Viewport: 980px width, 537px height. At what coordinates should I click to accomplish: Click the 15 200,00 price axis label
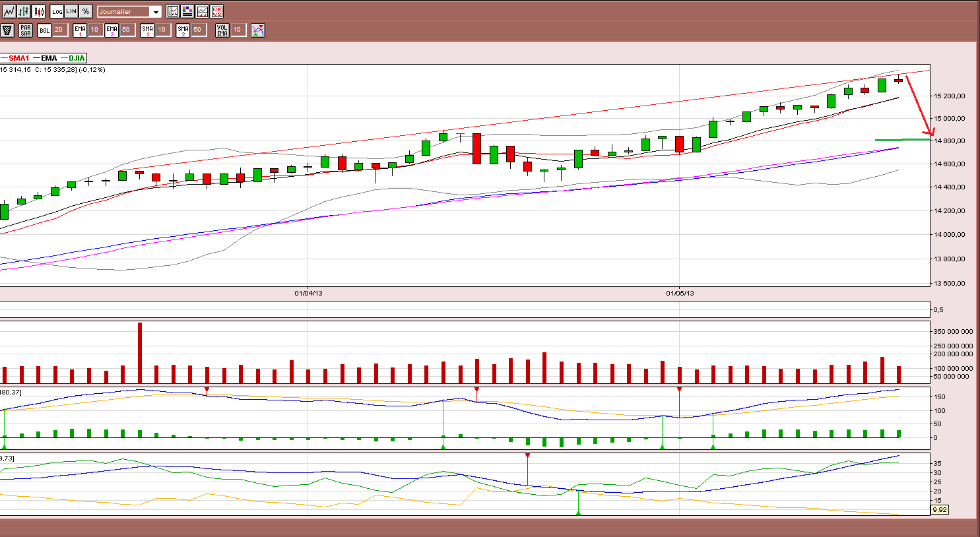[x=949, y=96]
